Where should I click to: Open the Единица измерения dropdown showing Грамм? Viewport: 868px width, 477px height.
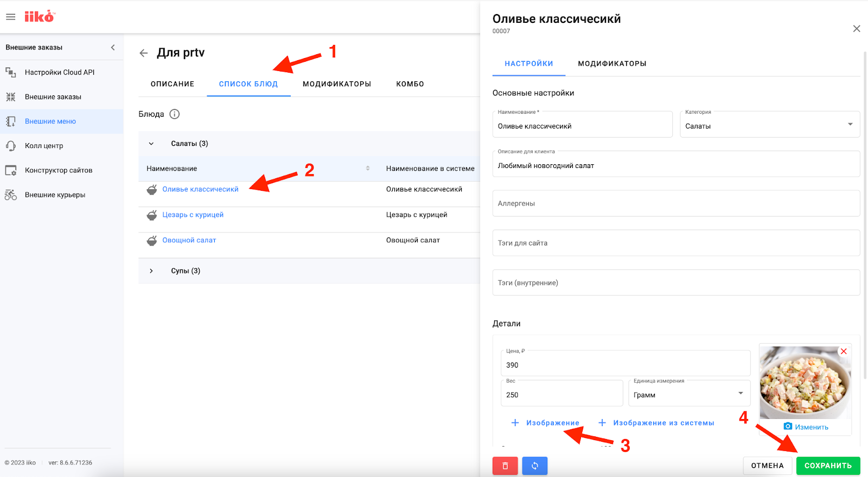pyautogui.click(x=689, y=393)
